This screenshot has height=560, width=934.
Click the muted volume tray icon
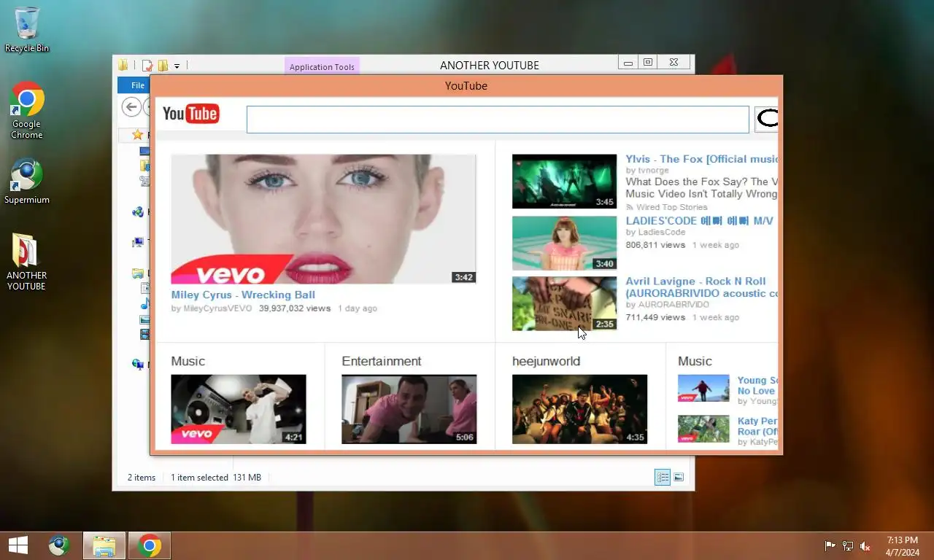pyautogui.click(x=865, y=546)
